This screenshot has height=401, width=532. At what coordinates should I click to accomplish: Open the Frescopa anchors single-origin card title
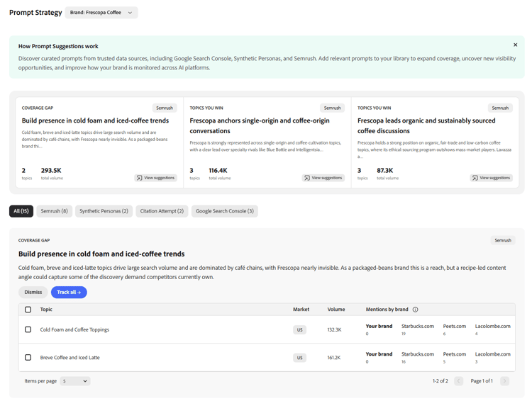click(260, 126)
